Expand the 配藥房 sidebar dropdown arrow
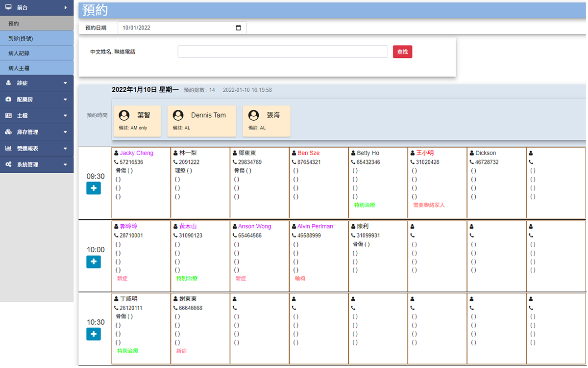This screenshot has height=368, width=588. point(65,100)
